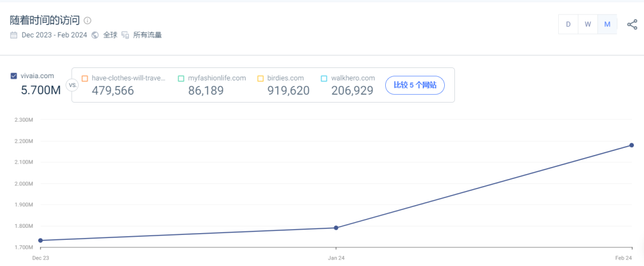Click the info icon beside the title

pyautogui.click(x=88, y=21)
